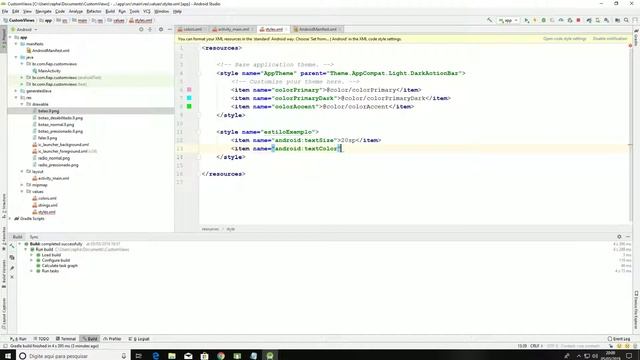The width and height of the screenshot is (640, 360).
Task: Expand Gradle Scripts node
Action: [x=11, y=218]
